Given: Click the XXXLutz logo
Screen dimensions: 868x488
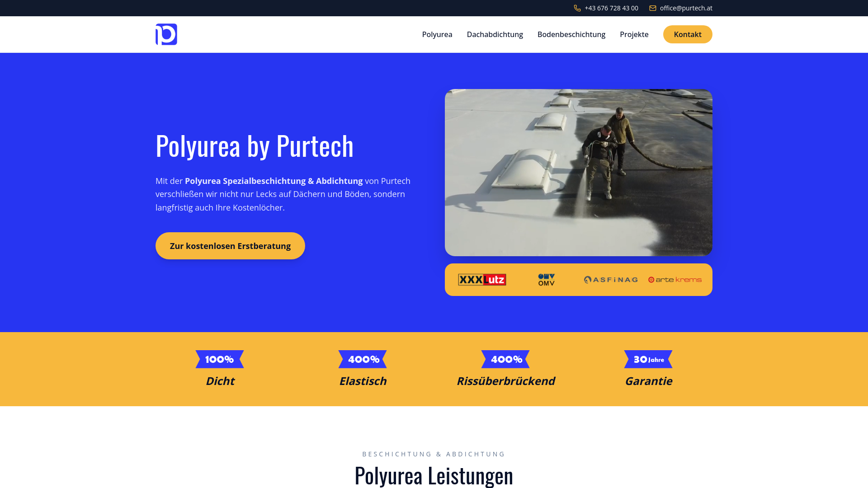Looking at the screenshot, I should point(482,280).
